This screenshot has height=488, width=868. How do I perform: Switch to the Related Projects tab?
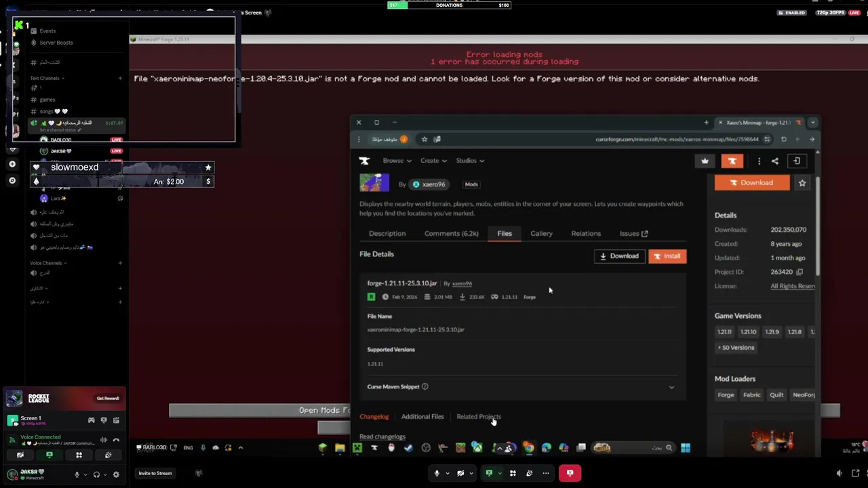[x=479, y=417]
